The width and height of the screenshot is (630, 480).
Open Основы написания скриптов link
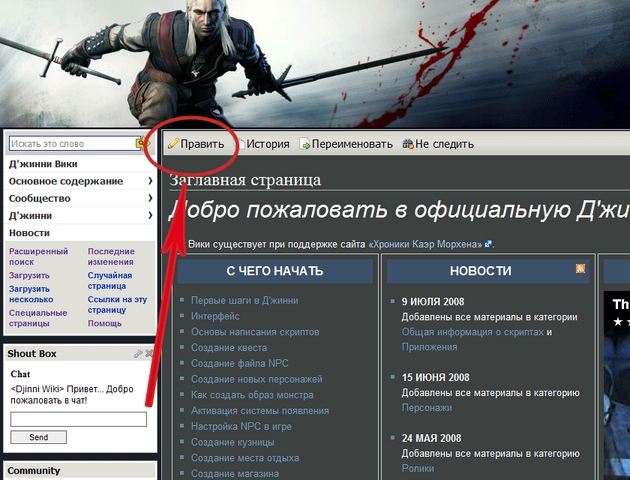[x=255, y=332]
